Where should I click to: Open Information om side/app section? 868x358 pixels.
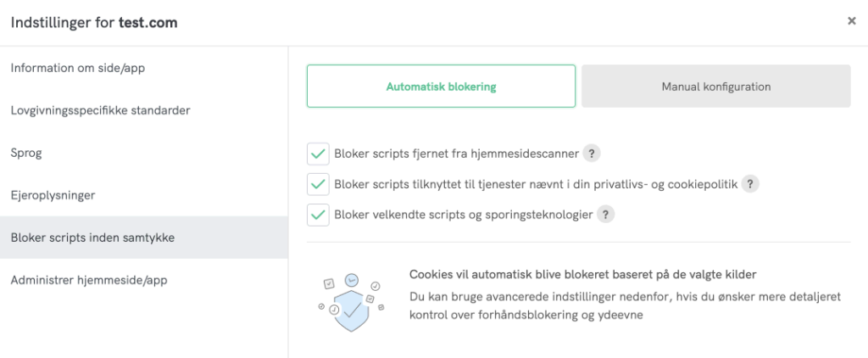pyautogui.click(x=84, y=68)
